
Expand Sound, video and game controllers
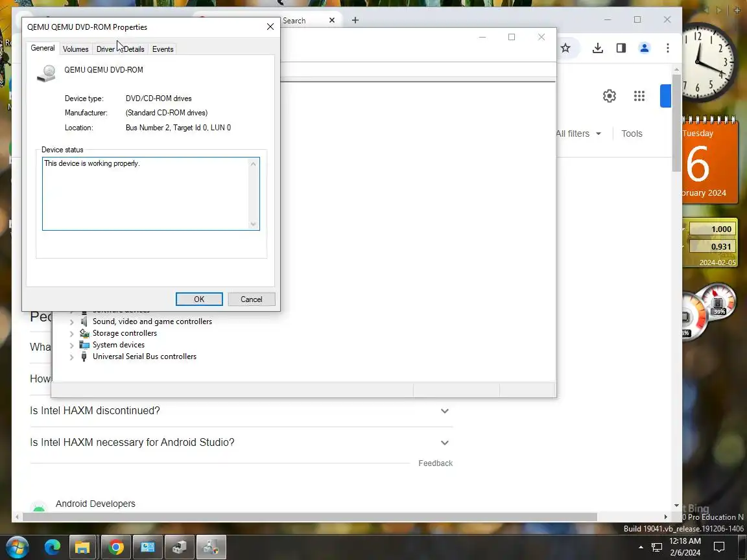[x=72, y=322]
